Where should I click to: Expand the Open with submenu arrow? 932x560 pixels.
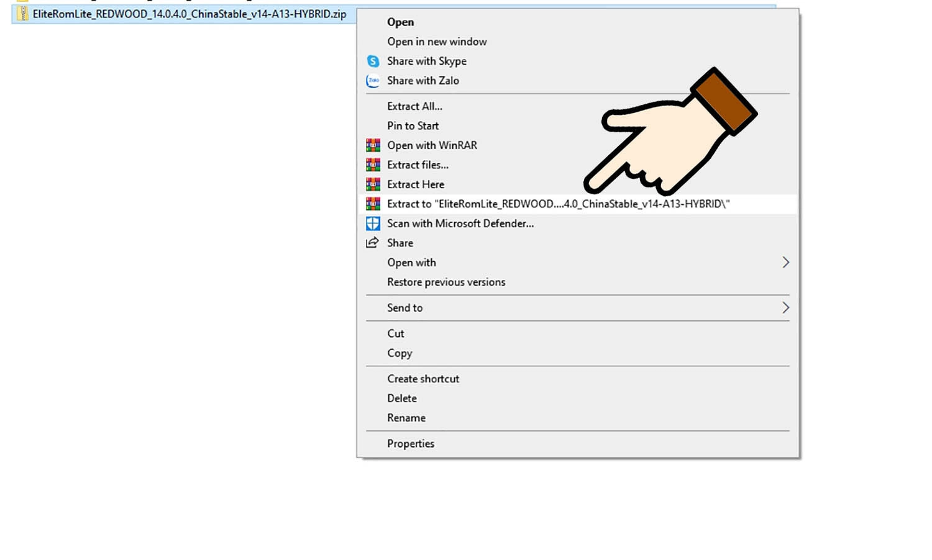click(785, 263)
